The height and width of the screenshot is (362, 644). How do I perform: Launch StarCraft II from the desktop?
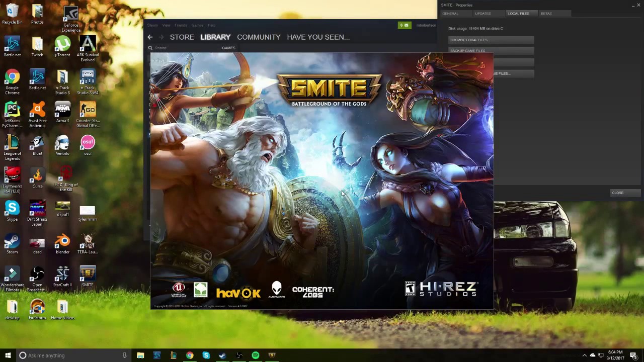pos(62,277)
